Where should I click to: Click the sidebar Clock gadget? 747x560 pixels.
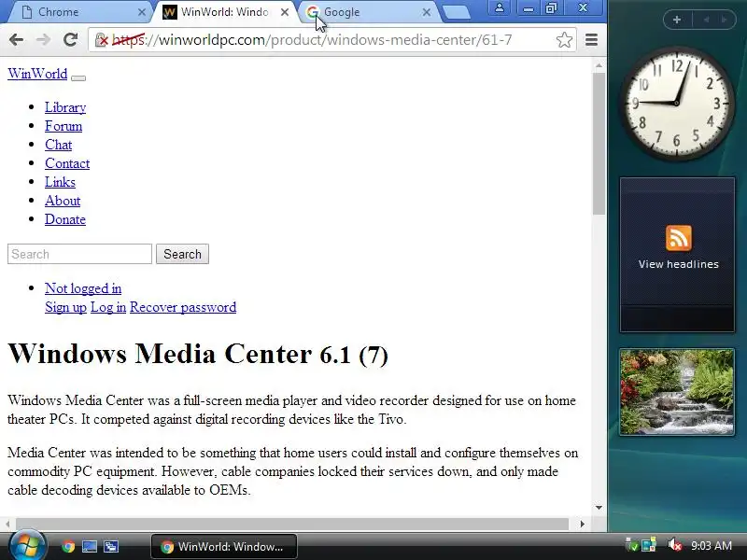pyautogui.click(x=677, y=104)
